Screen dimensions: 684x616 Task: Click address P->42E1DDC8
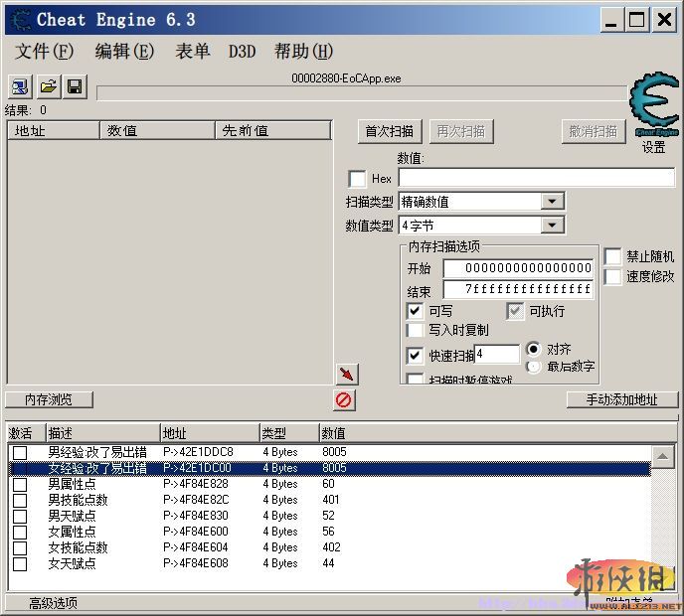[x=199, y=452]
